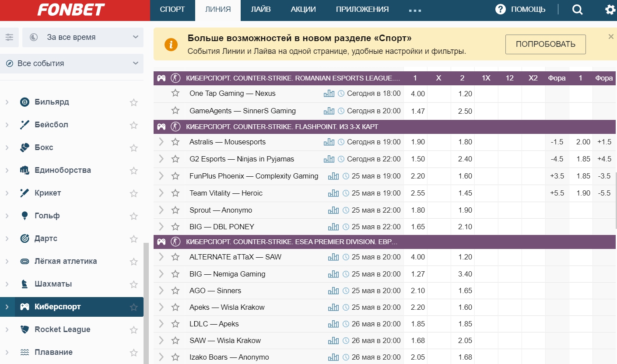Open the search magnifier icon
Image resolution: width=617 pixels, height=364 pixels.
(577, 10)
